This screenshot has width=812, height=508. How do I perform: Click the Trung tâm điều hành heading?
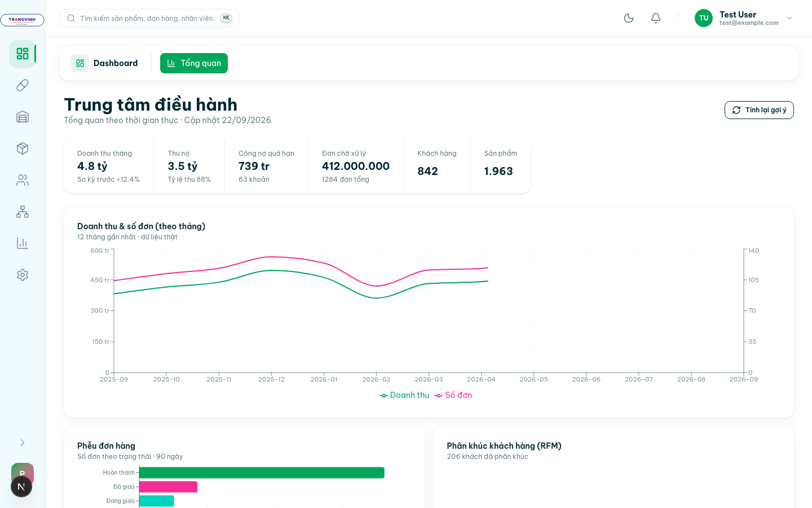point(151,104)
